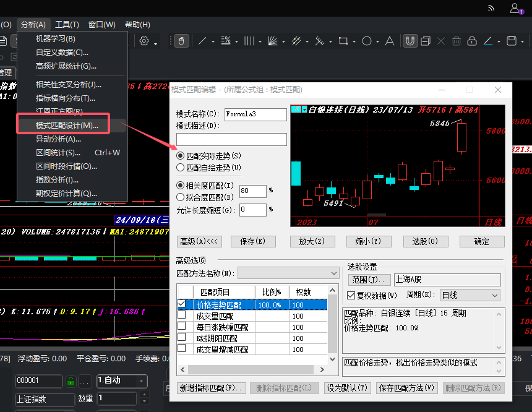The image size is (532, 412).
Task: Select the rectangle drawing tool
Action: pos(343,41)
